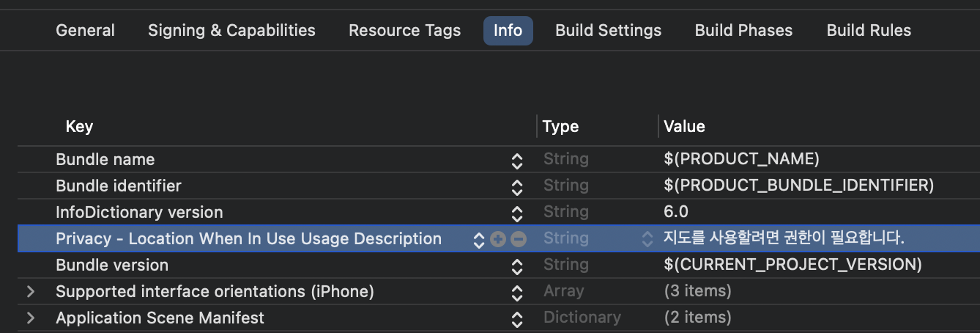Switch to the General tab

85,31
